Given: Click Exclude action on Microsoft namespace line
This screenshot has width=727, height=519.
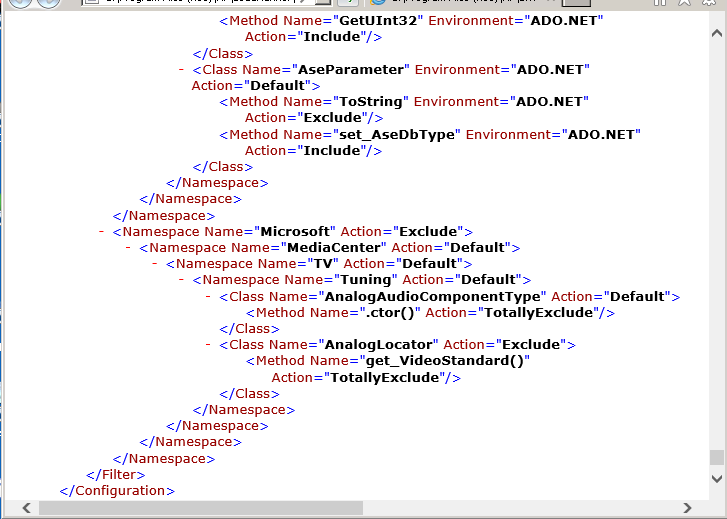Looking at the screenshot, I should [x=428, y=231].
